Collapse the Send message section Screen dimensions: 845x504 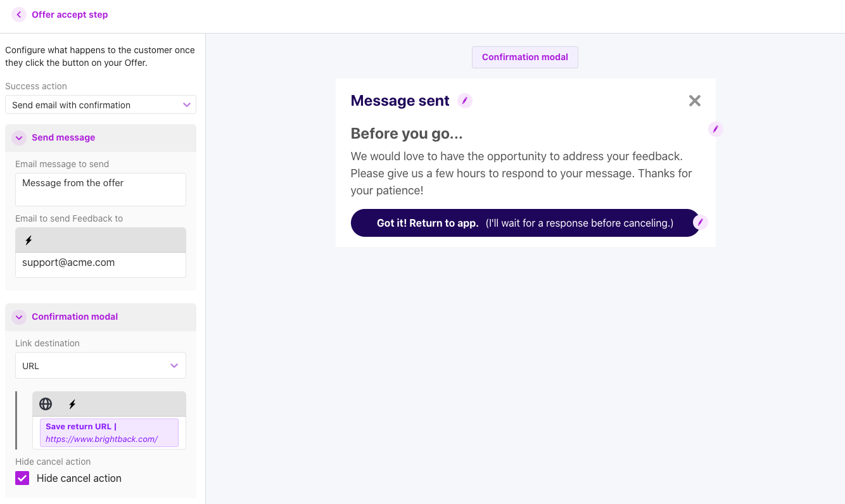(x=19, y=138)
